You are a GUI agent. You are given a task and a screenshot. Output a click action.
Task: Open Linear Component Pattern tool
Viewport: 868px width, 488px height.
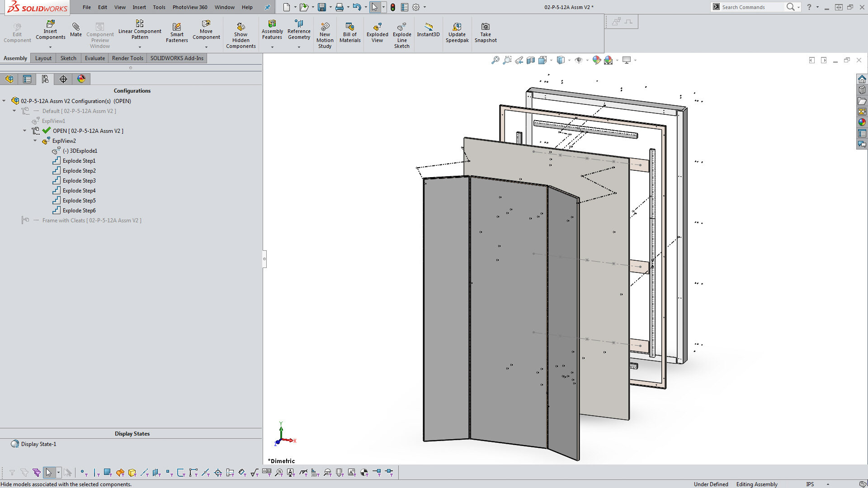click(x=140, y=30)
